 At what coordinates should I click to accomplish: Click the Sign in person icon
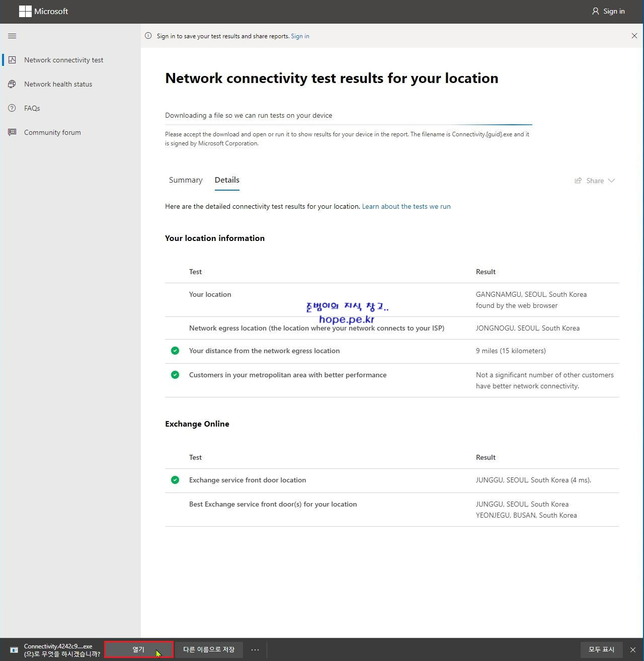tap(596, 11)
